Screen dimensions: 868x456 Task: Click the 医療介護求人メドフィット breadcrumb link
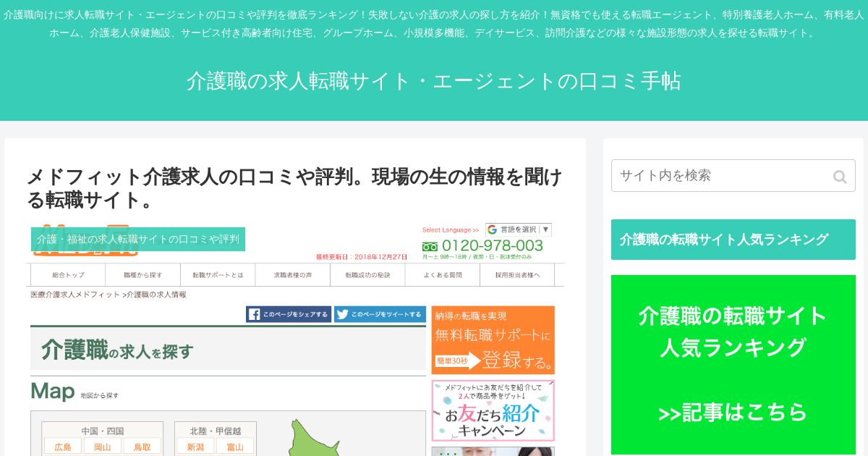pos(75,295)
